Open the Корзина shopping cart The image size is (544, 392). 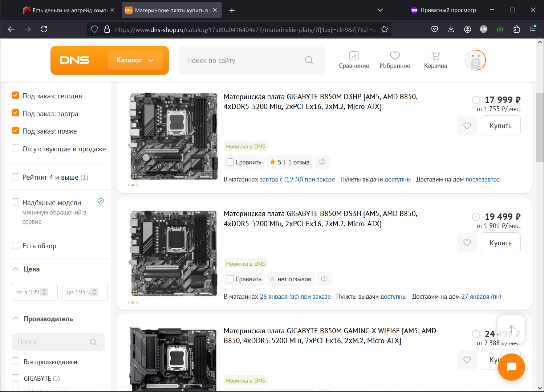click(x=436, y=60)
